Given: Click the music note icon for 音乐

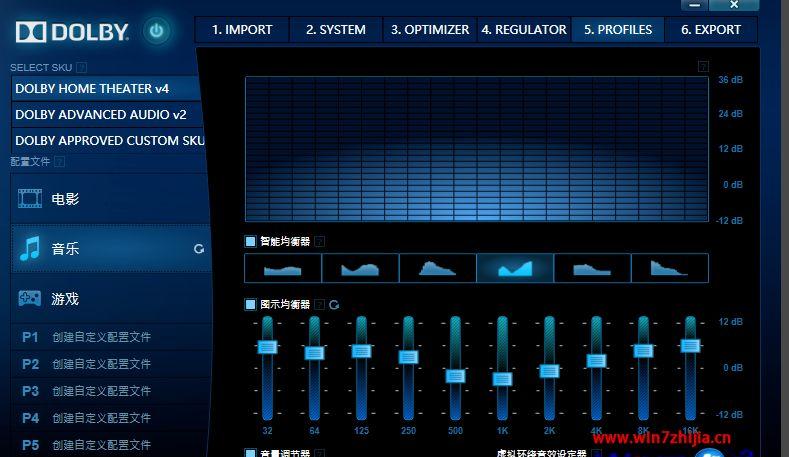Looking at the screenshot, I should click(30, 248).
